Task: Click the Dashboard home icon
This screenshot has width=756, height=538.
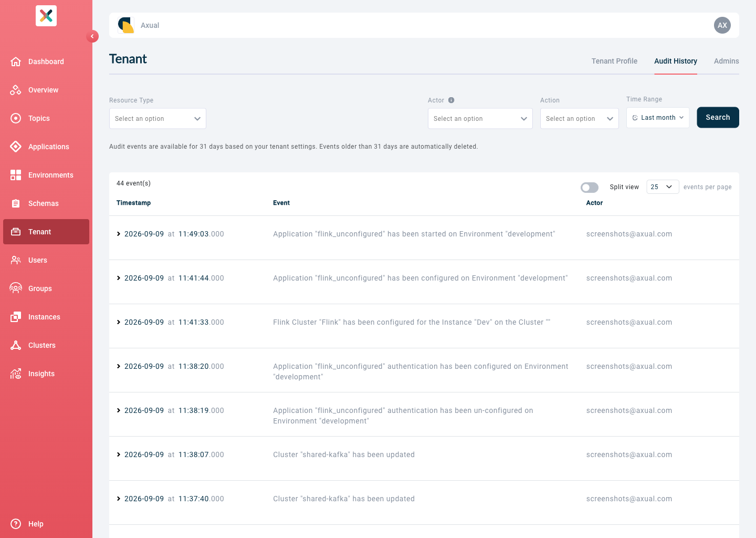Action: 16,61
